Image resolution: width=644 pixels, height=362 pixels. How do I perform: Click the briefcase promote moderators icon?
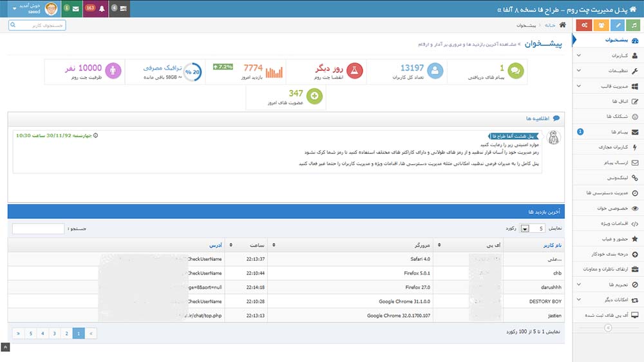(635, 269)
